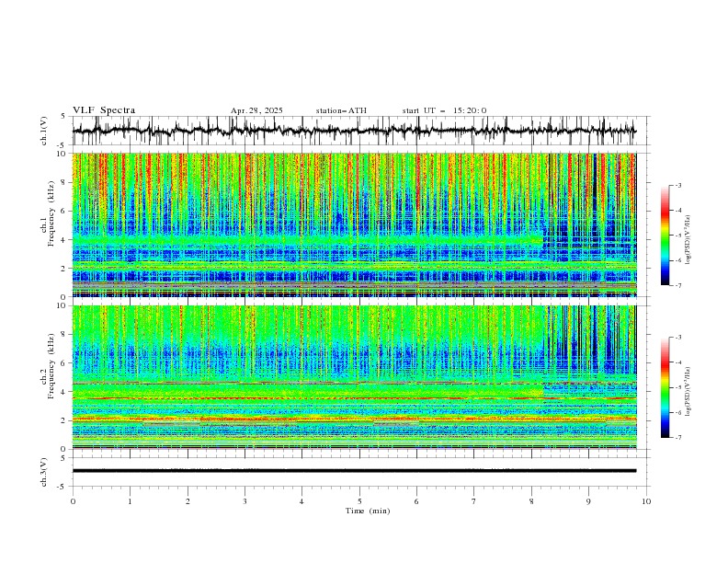
Task: Select the date "Apr. 28, 2025"
Action: 256,110
